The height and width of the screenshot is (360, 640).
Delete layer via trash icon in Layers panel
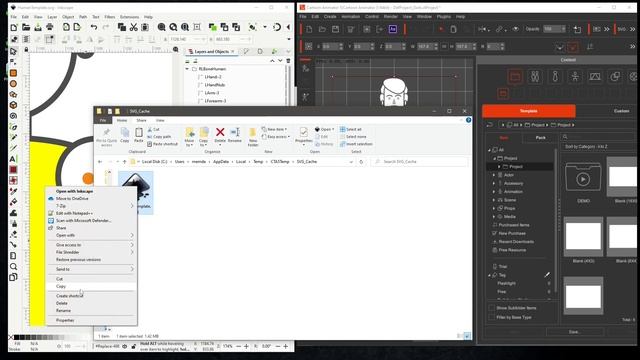point(288,61)
